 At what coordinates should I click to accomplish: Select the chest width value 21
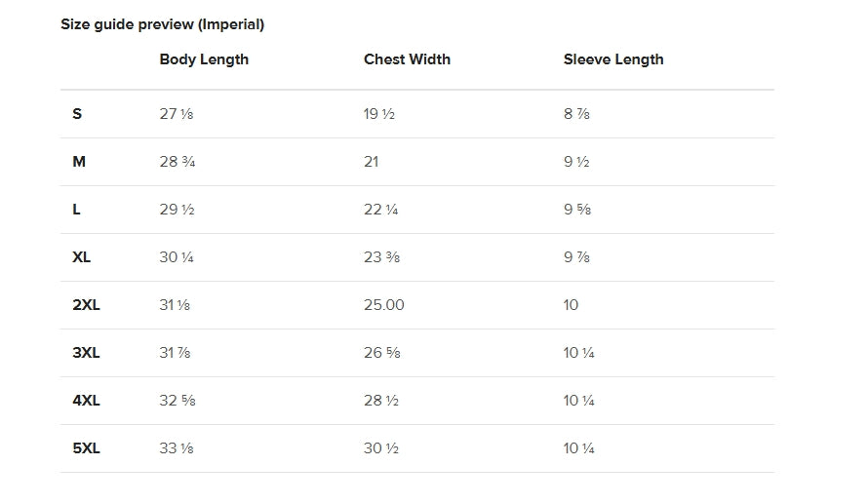[x=372, y=162]
